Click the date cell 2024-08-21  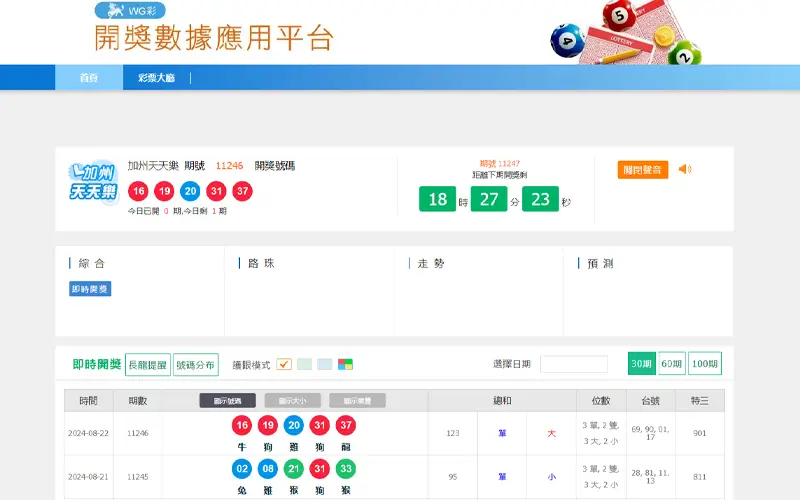(x=88, y=477)
